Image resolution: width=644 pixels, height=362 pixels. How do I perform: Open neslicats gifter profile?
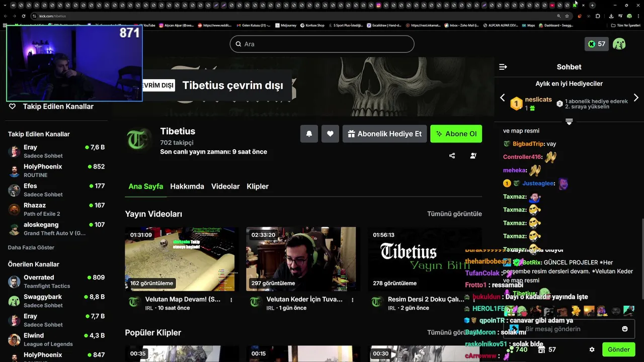coord(538,100)
